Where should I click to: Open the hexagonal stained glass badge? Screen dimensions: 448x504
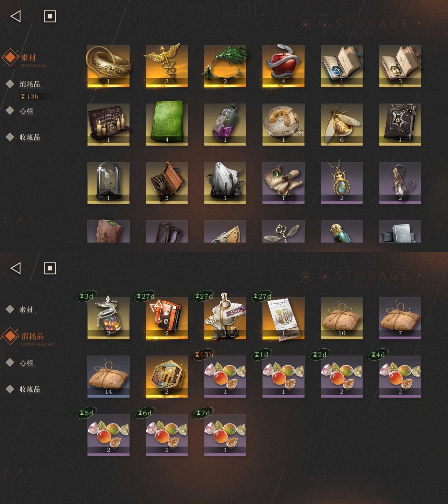(167, 376)
